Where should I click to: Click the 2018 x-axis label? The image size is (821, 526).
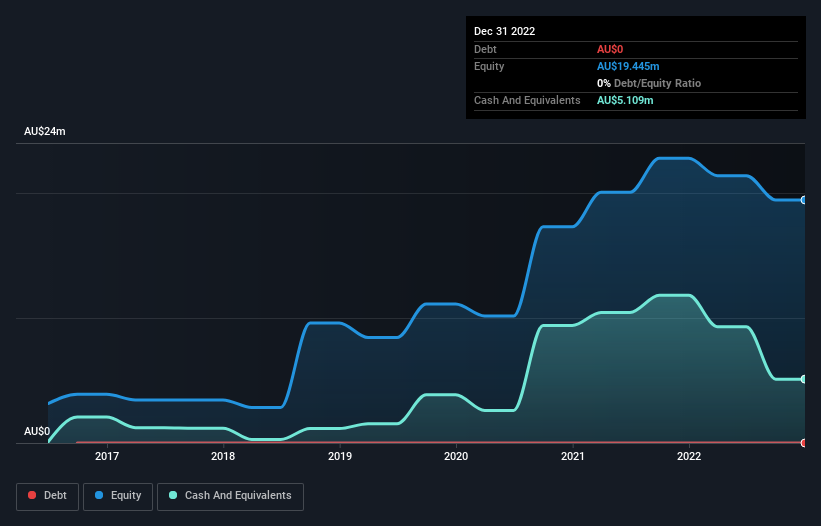(223, 456)
